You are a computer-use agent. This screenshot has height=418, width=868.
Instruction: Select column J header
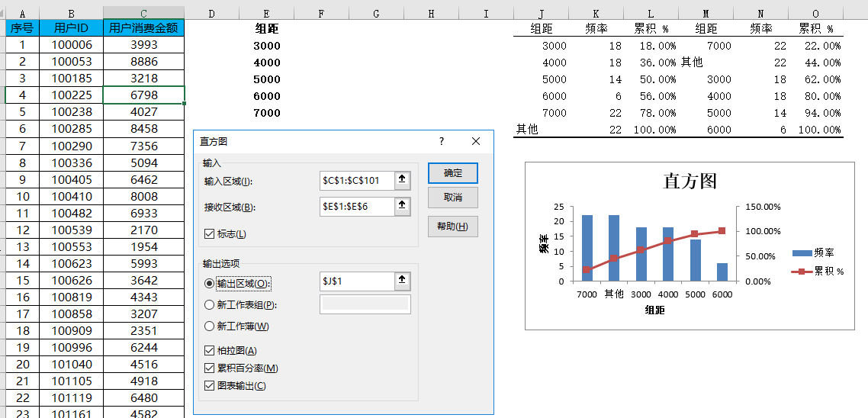point(541,14)
